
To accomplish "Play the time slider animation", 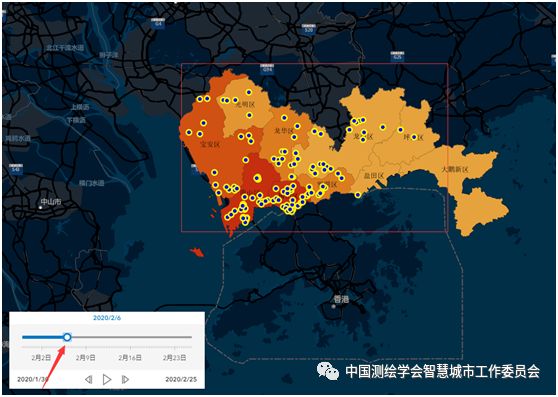I will coord(107,380).
